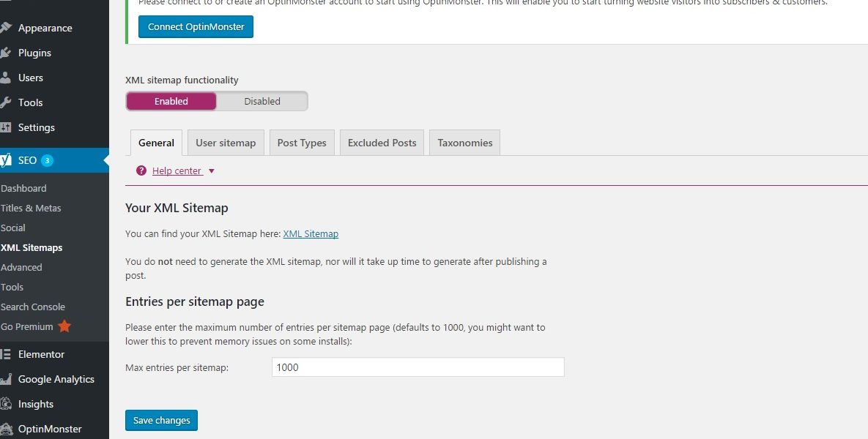
Task: Click the Help center question mark icon
Action: (x=141, y=170)
